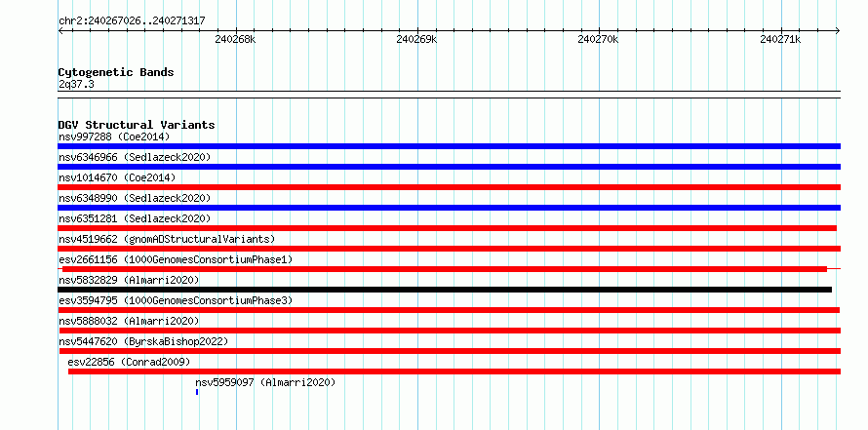Click nsv5888032 (Almarri2020) label
Screen dimensions: 868x430
(129, 321)
